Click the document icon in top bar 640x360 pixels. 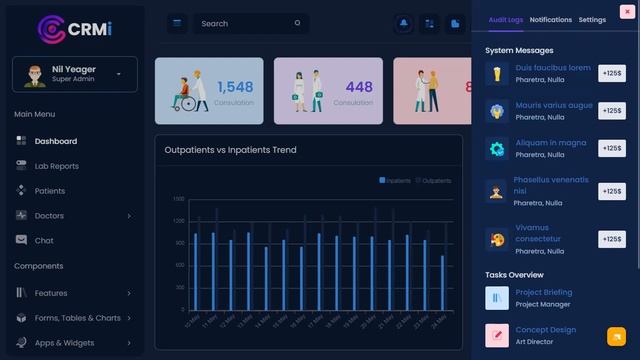(455, 24)
